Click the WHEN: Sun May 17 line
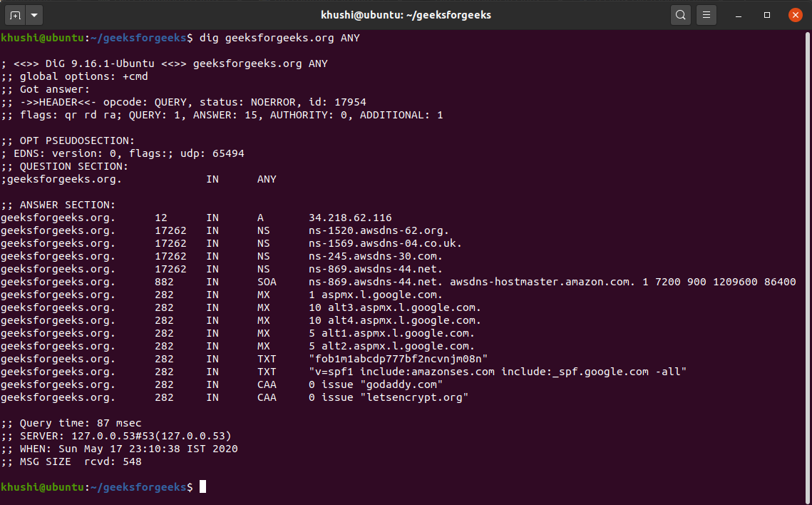 coord(119,449)
